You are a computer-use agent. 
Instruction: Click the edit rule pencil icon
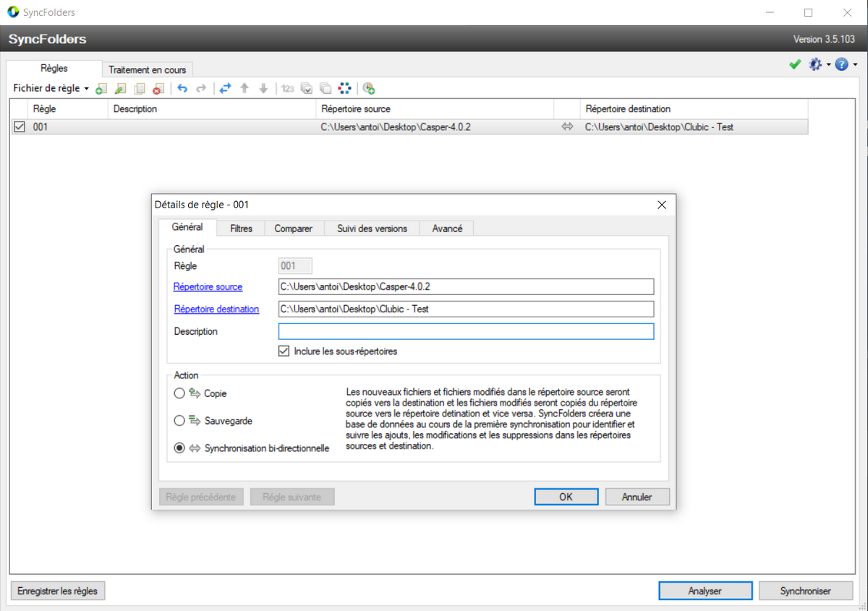pos(121,88)
